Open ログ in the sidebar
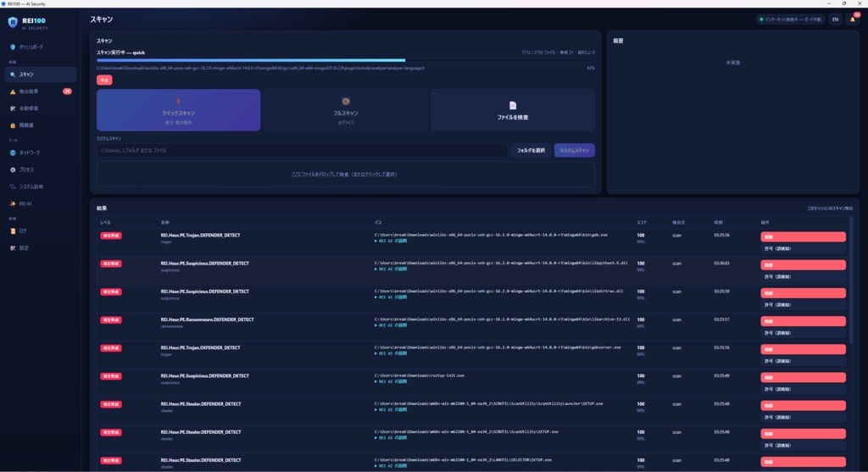 tap(41, 231)
